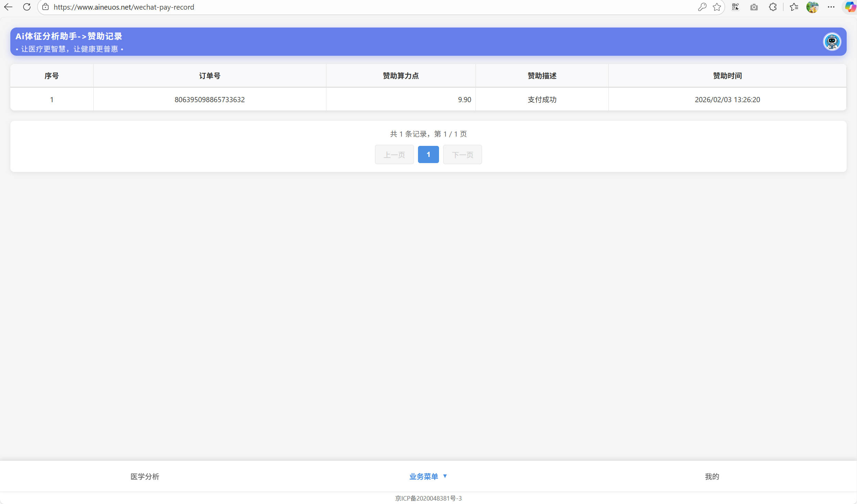Screen dimensions: 857x504
Task: Select page 1 pagination button
Action: 428,154
